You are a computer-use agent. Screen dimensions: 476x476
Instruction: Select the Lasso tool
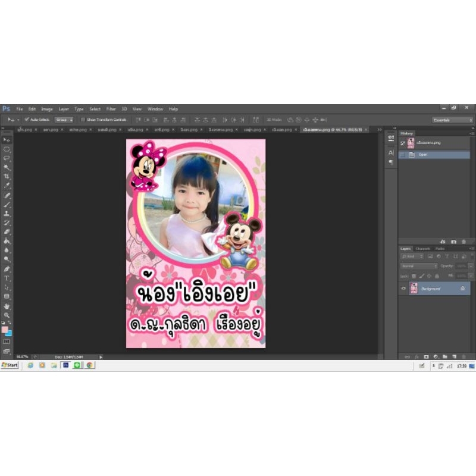coord(7,158)
